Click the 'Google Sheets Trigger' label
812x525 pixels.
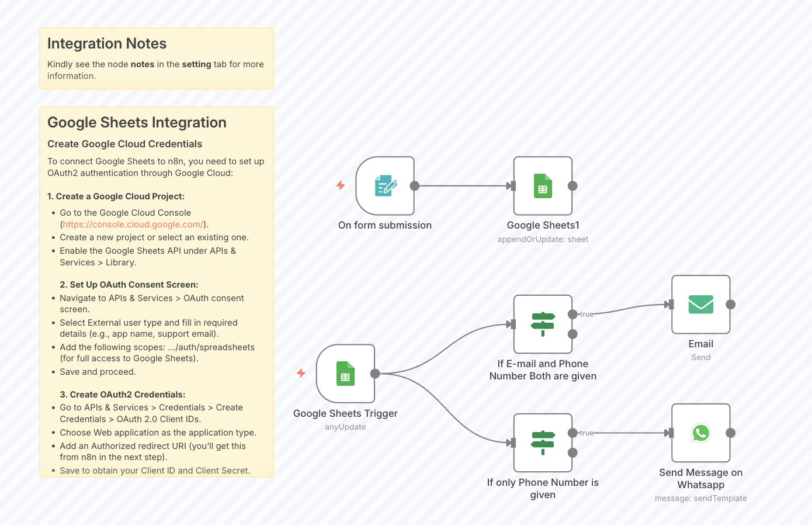tap(345, 413)
